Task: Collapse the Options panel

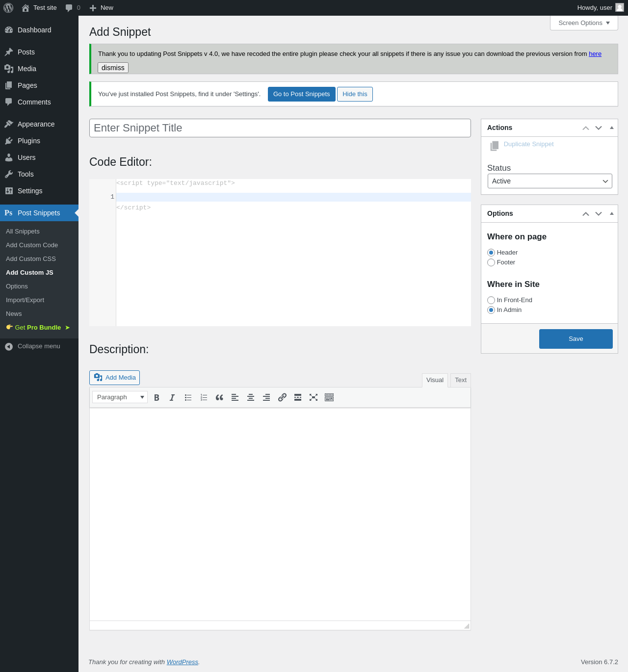Action: (x=612, y=213)
